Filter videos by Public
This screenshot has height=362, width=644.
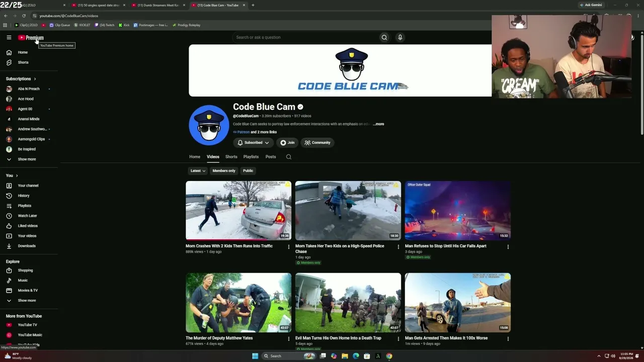click(248, 171)
